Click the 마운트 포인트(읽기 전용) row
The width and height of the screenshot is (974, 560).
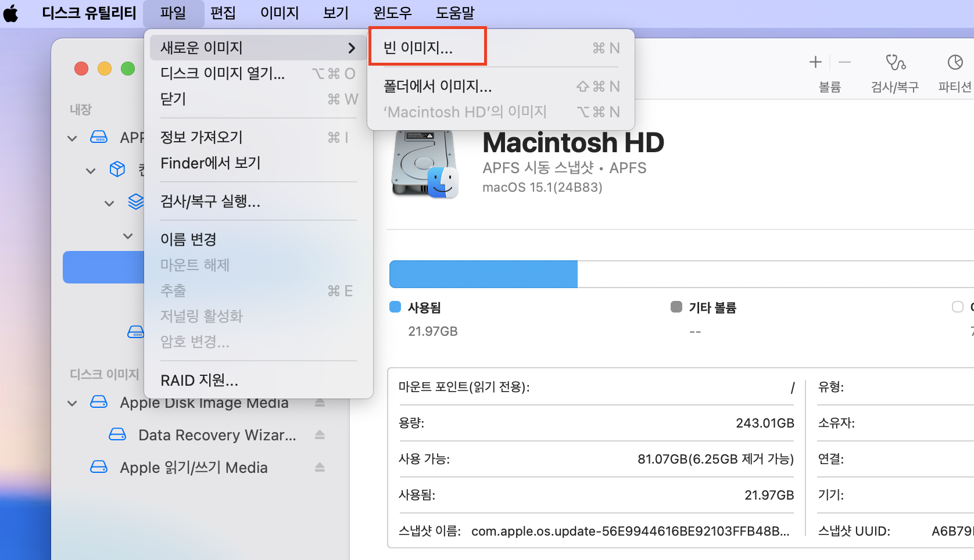(x=596, y=387)
